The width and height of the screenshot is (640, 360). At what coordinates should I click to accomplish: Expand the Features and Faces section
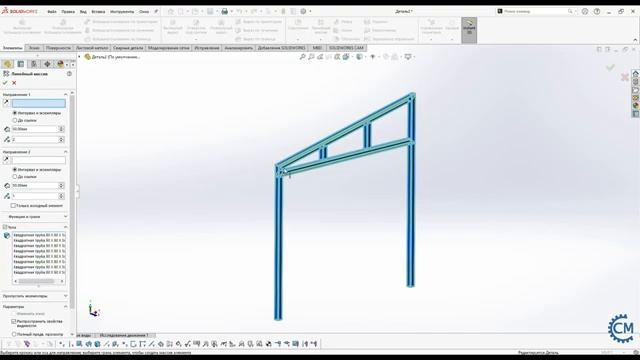[x=66, y=216]
